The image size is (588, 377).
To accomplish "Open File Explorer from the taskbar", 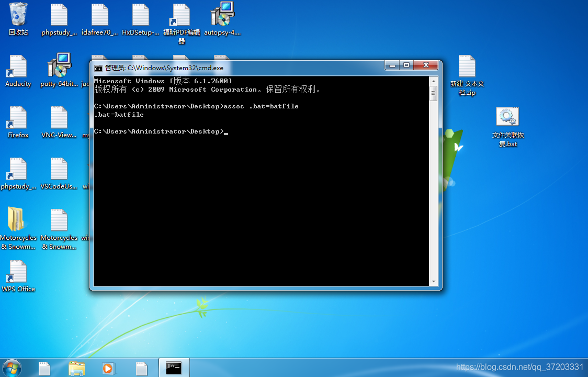I will pyautogui.click(x=77, y=368).
